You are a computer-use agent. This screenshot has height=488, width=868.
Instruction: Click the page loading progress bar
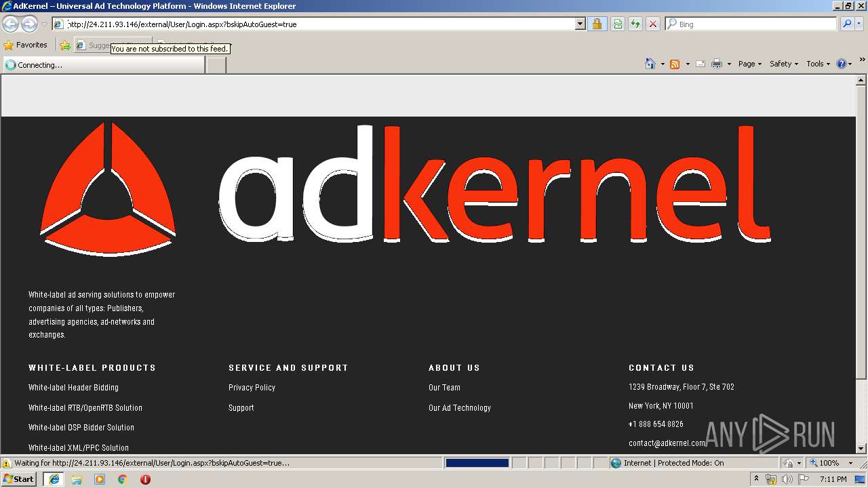click(x=477, y=463)
